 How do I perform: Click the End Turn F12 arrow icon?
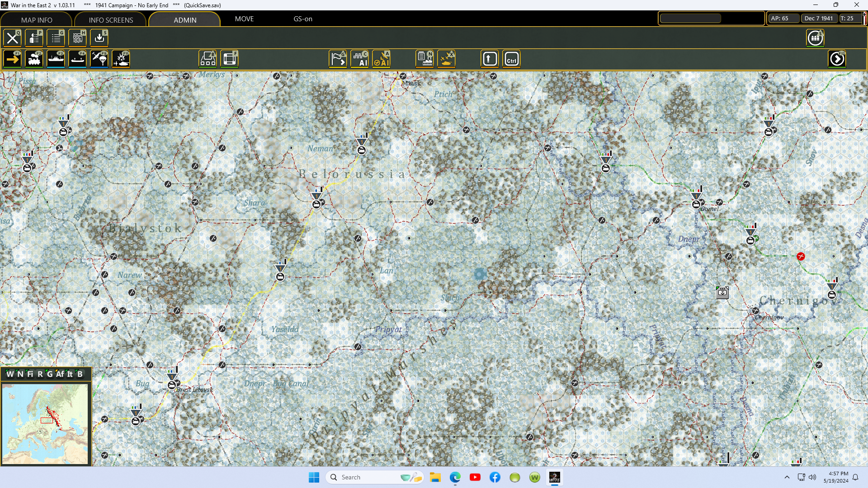point(837,59)
